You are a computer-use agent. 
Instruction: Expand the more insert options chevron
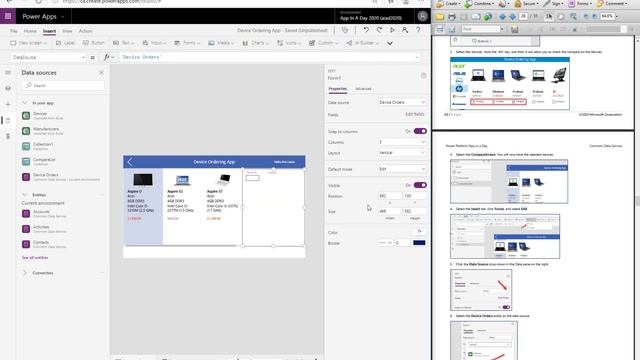[x=390, y=43]
